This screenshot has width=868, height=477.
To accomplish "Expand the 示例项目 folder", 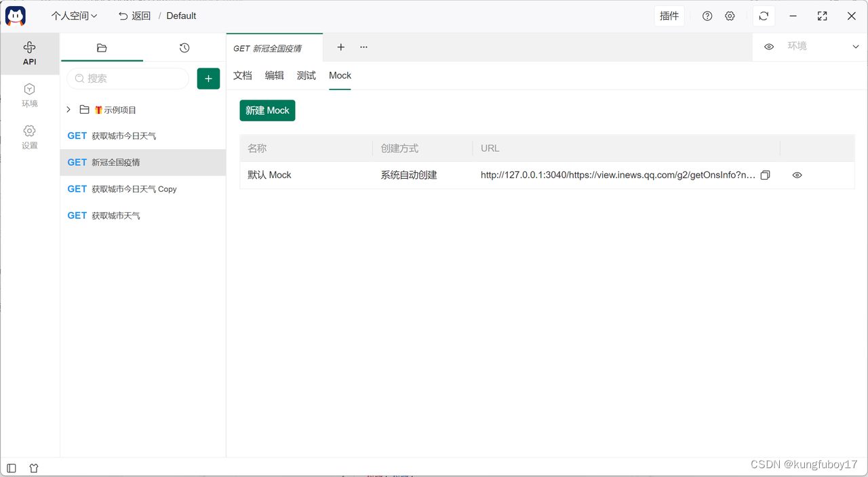I will click(68, 110).
